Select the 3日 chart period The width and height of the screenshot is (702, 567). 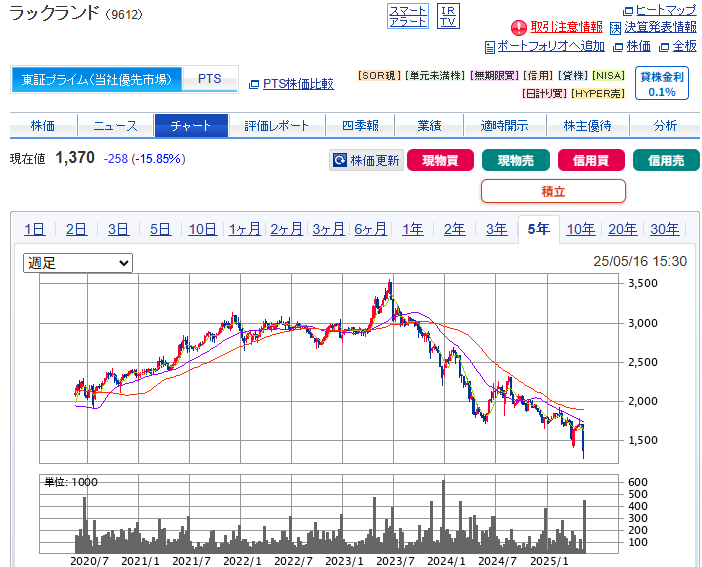click(x=118, y=229)
